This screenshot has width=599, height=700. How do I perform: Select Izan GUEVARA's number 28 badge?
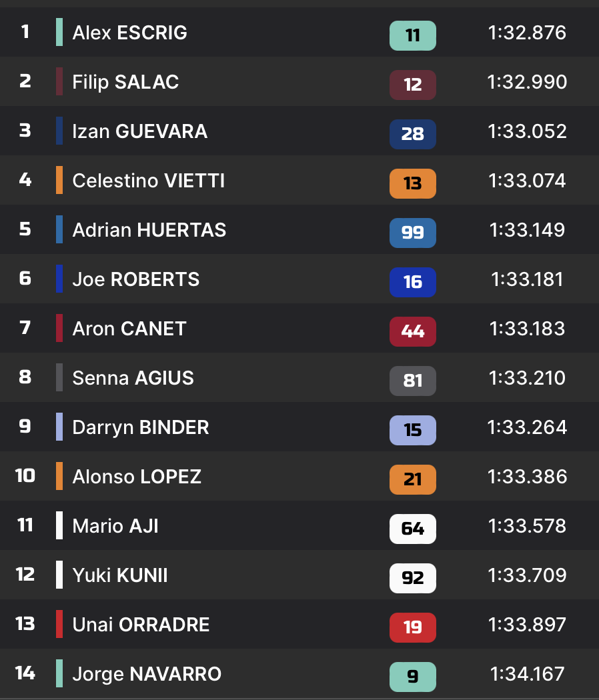click(412, 134)
